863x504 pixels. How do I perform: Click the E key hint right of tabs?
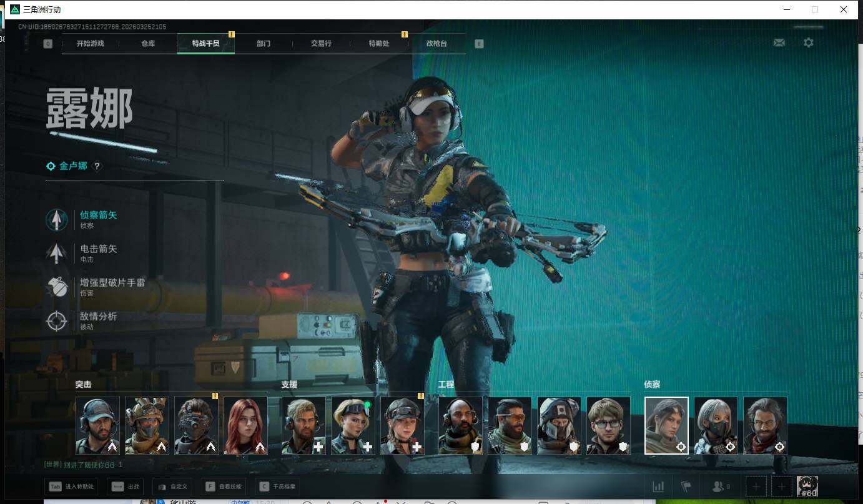coord(479,44)
